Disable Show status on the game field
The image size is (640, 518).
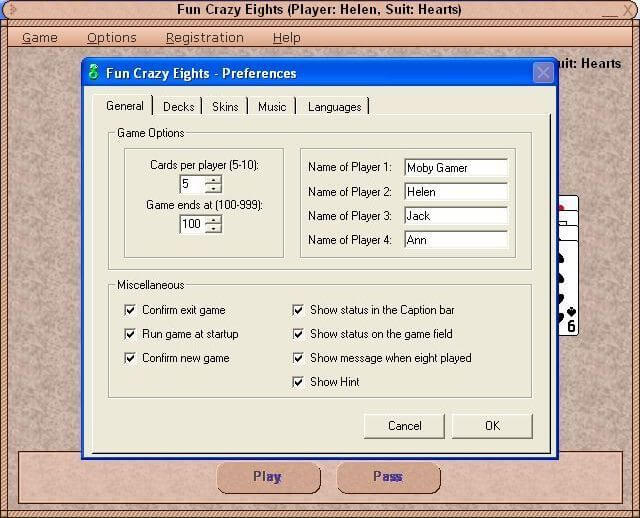tap(298, 334)
